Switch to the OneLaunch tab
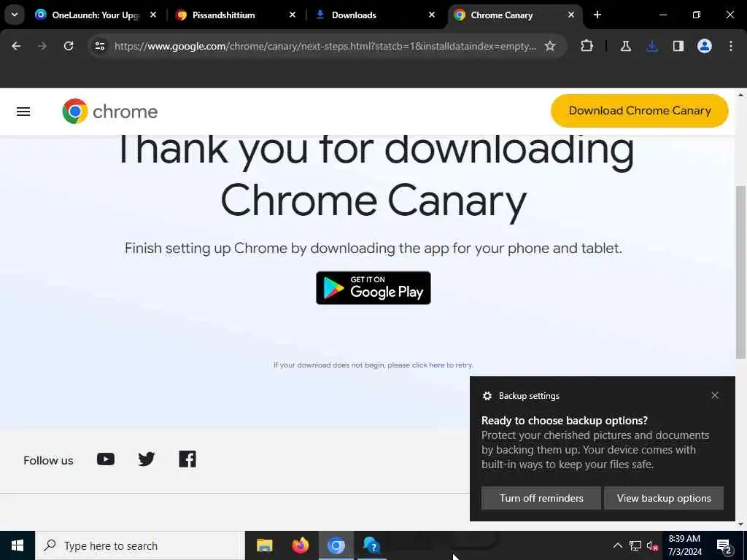The width and height of the screenshot is (747, 560). [96, 15]
